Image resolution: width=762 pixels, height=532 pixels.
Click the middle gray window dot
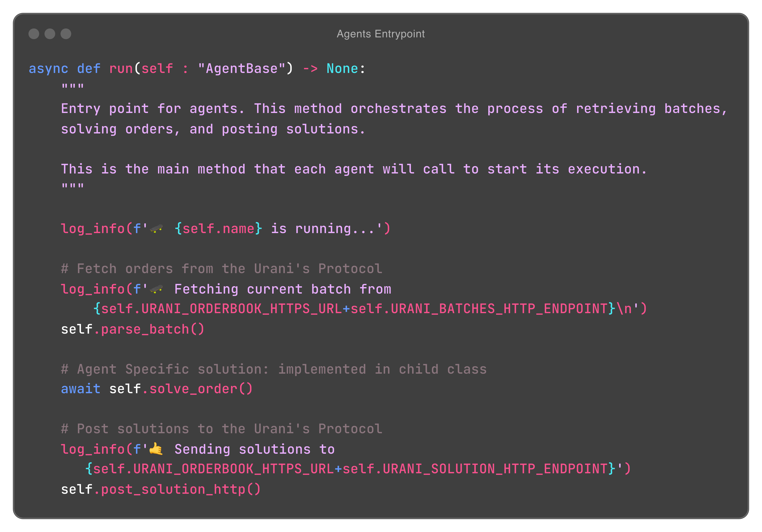pyautogui.click(x=50, y=34)
